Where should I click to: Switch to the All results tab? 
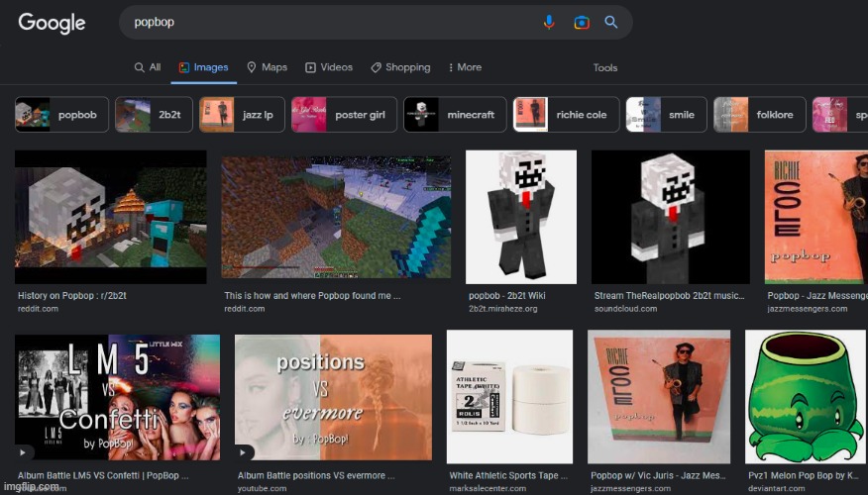coord(148,67)
